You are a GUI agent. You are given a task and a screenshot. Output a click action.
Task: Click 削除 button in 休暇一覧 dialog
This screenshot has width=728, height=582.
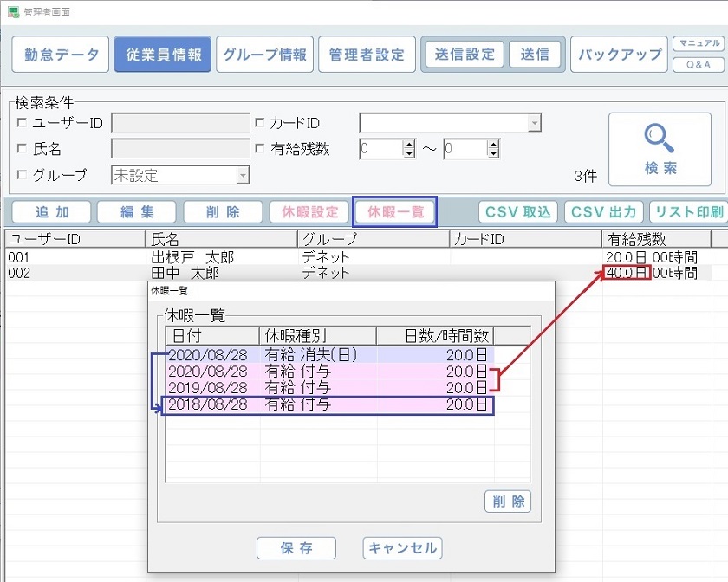point(508,501)
